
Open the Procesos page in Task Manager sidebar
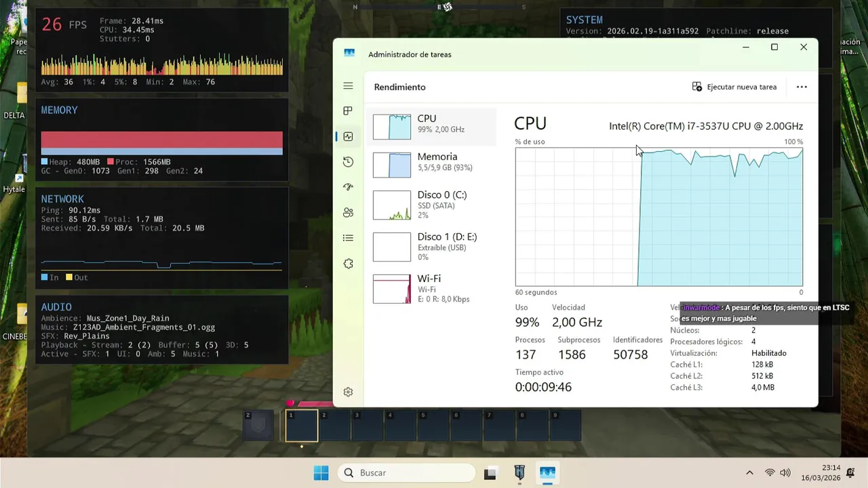click(x=348, y=111)
